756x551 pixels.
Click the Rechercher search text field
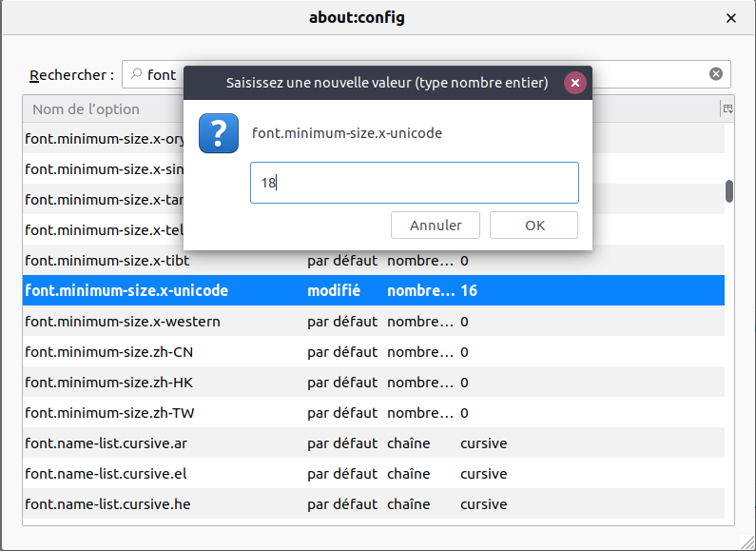tap(162, 74)
